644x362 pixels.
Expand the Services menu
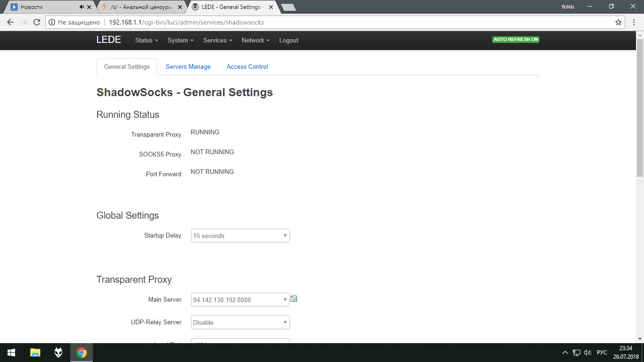click(218, 41)
